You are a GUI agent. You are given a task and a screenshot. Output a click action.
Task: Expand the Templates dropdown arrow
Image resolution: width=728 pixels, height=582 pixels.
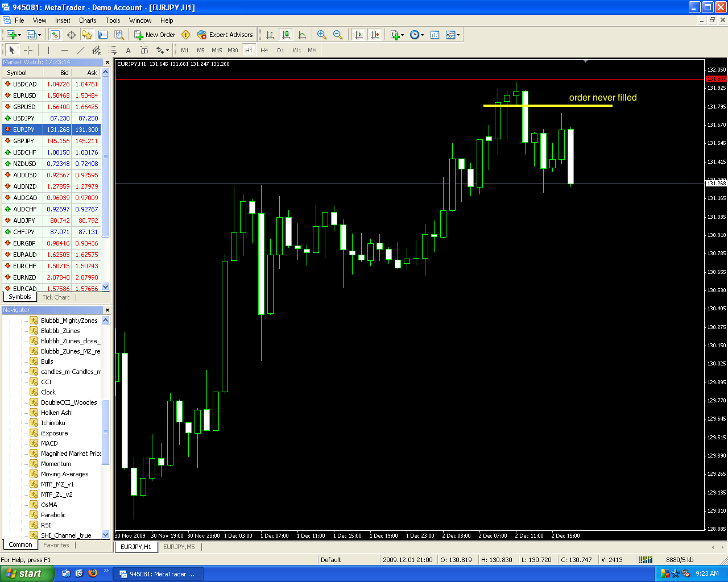click(x=458, y=35)
